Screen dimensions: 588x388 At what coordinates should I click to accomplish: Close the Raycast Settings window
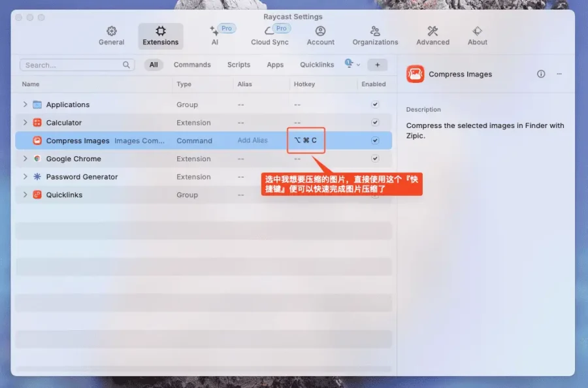(19, 17)
